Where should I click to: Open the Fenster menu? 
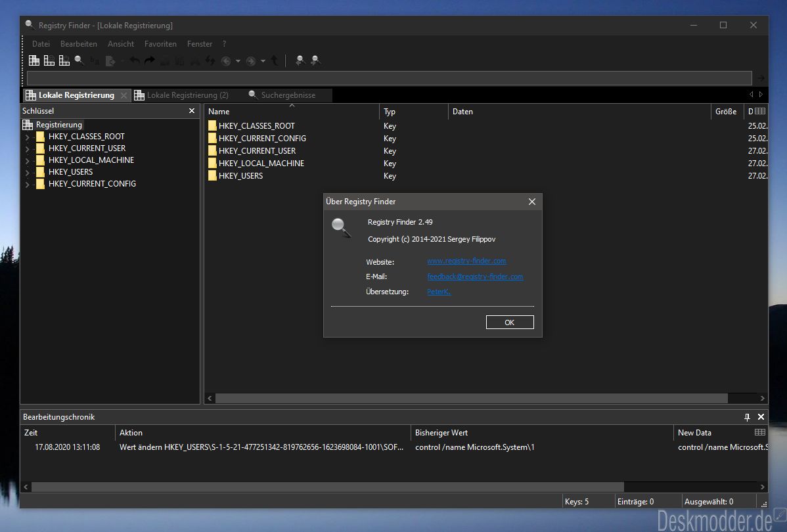point(200,44)
